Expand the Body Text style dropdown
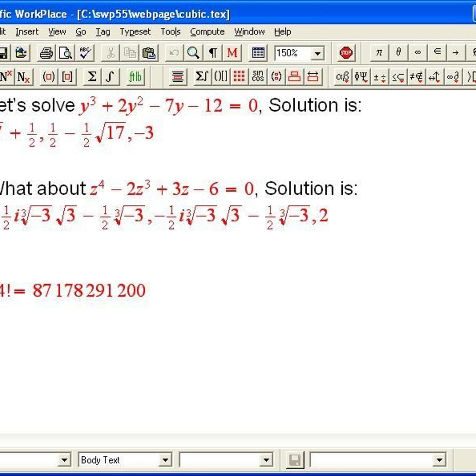 165,460
